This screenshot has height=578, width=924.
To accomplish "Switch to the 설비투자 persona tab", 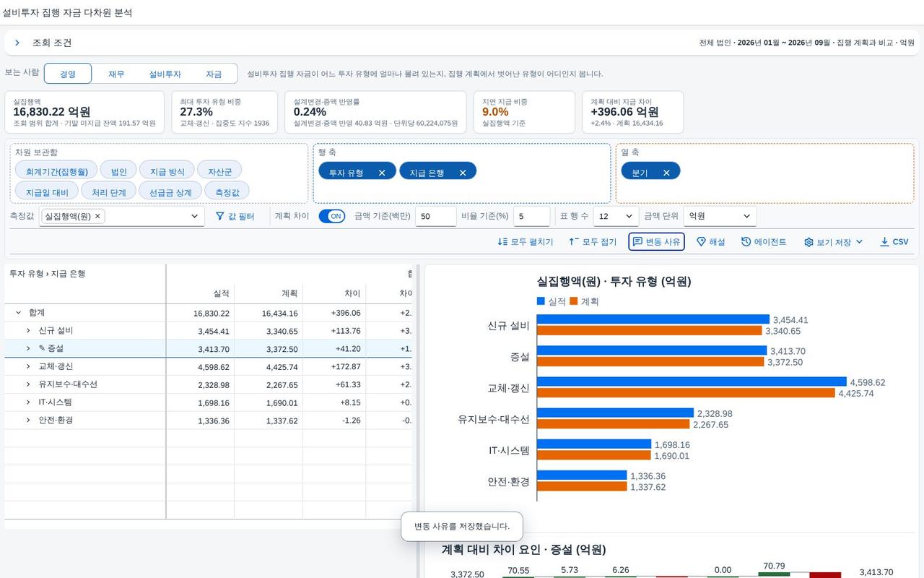I will pos(165,74).
